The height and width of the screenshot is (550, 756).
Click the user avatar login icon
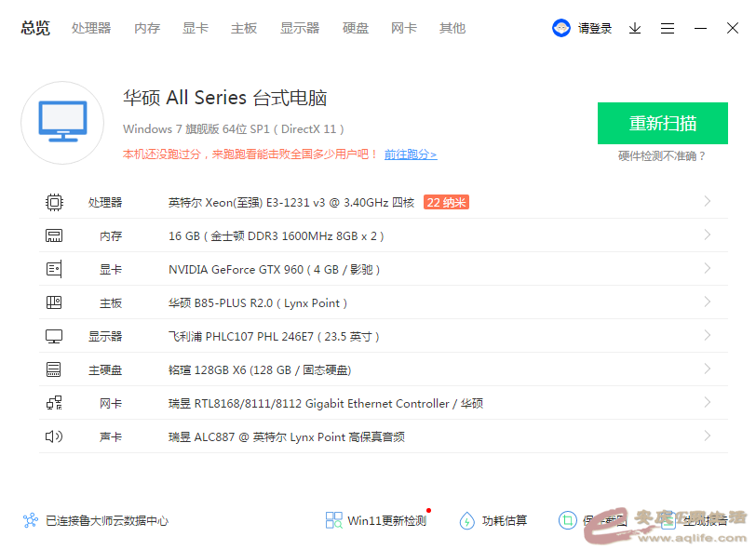coord(560,29)
